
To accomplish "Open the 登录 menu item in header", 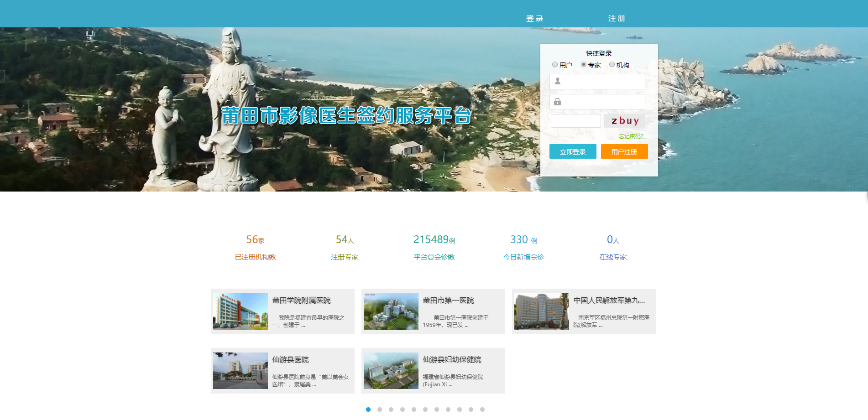I will click(534, 19).
